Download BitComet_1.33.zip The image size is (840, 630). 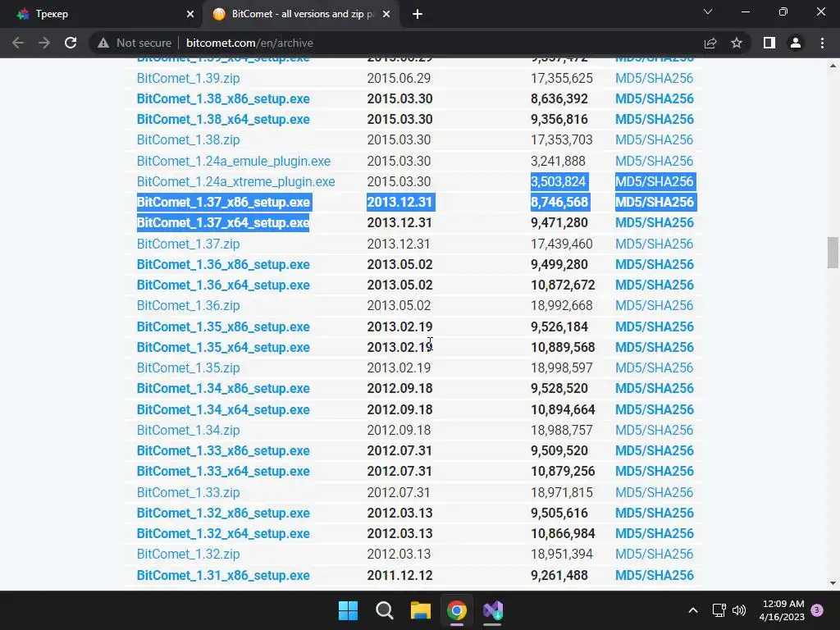(188, 492)
